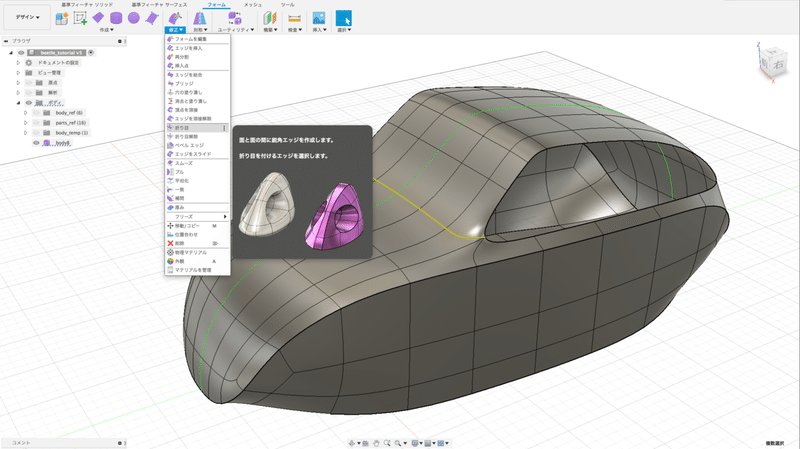The image size is (800, 449).
Task: Select the Cylinder form tool
Action: click(116, 18)
